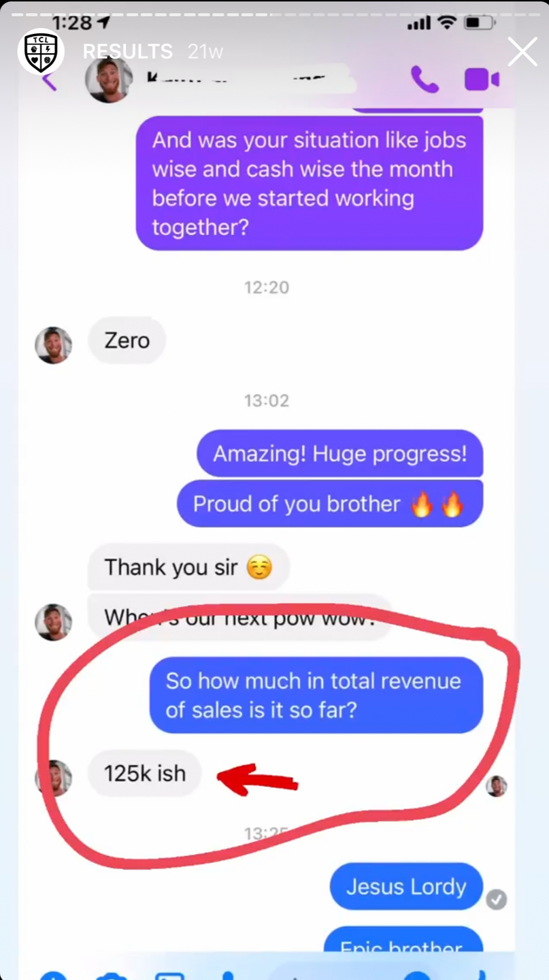The width and height of the screenshot is (549, 980).
Task: Tap avatar next to the Zero message
Action: point(54,345)
